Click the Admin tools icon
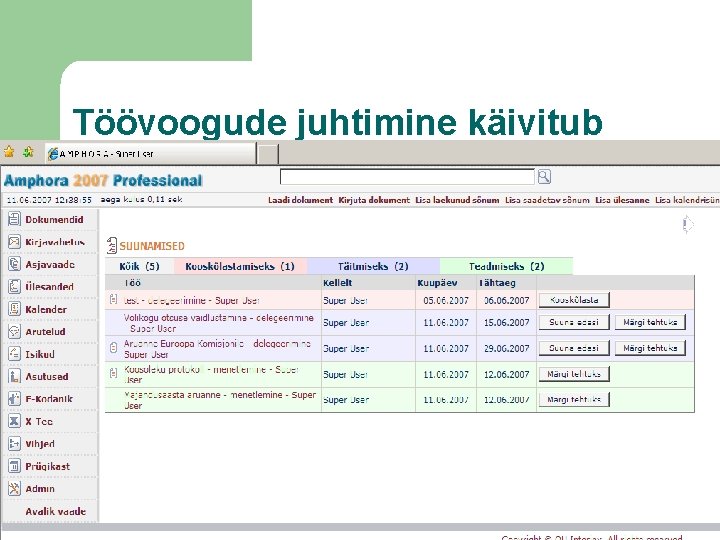This screenshot has width=720, height=540. tap(14, 489)
